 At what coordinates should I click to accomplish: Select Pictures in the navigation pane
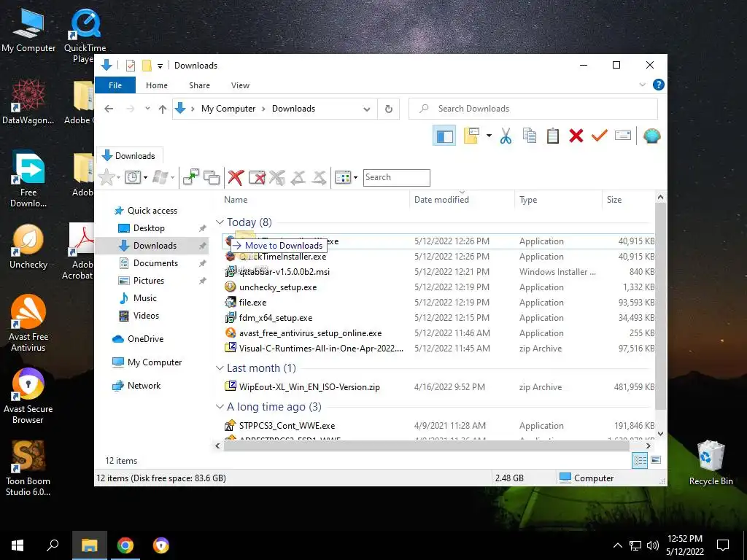coord(149,281)
